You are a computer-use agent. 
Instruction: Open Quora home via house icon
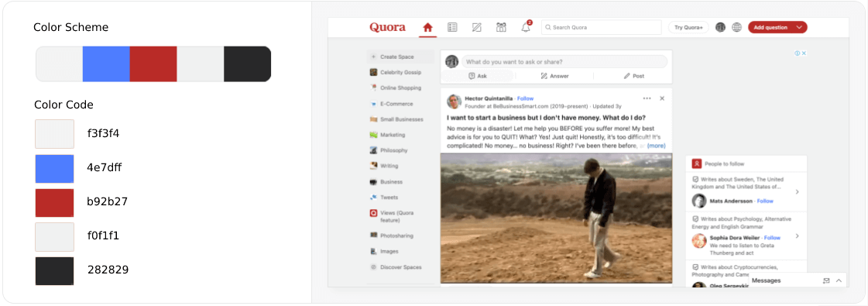427,27
